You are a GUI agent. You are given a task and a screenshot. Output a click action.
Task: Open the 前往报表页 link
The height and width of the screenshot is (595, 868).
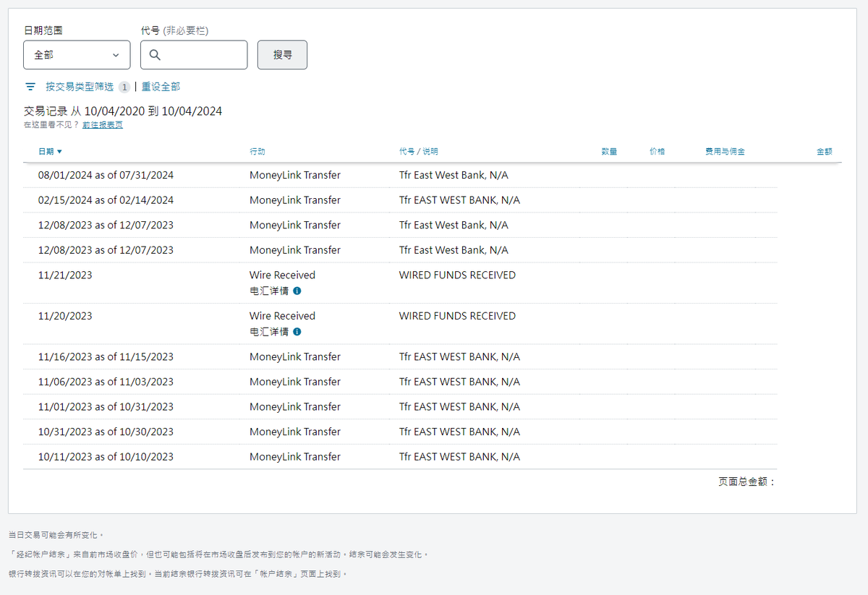(103, 125)
